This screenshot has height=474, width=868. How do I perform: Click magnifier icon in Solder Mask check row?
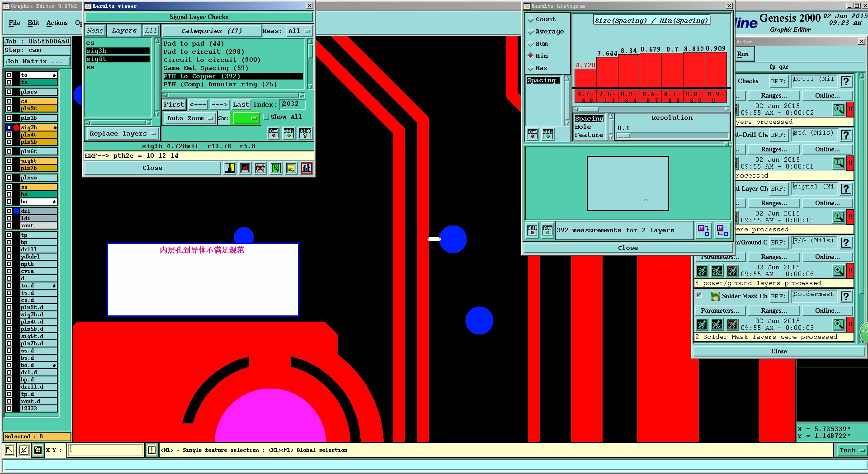coord(839,324)
